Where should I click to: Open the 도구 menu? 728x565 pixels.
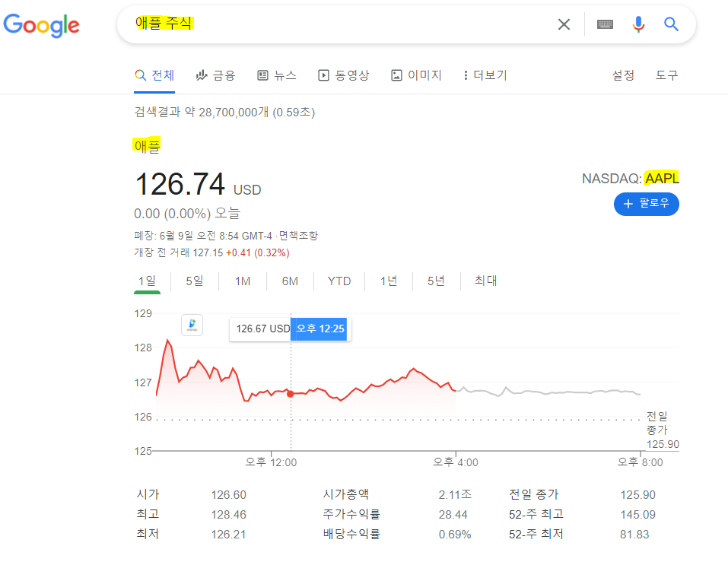[x=666, y=75]
